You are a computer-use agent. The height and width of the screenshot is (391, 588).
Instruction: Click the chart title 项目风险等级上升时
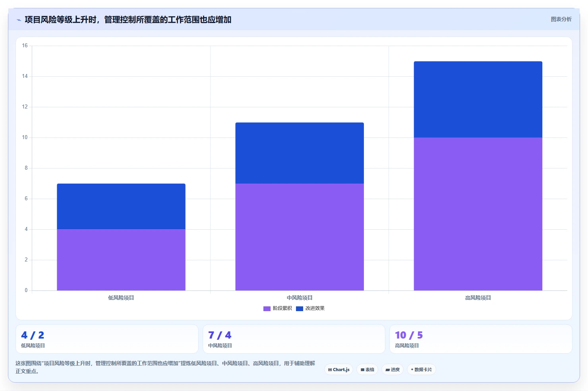tap(128, 19)
